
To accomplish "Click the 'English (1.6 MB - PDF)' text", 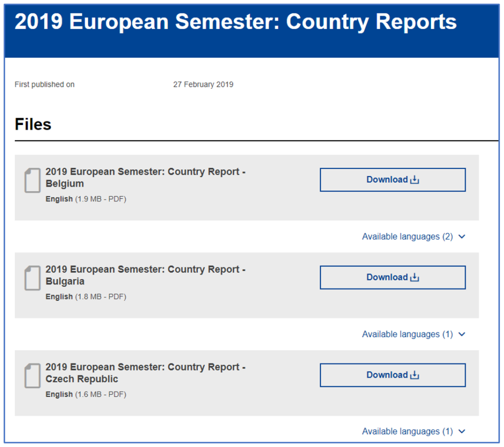I will [x=86, y=395].
